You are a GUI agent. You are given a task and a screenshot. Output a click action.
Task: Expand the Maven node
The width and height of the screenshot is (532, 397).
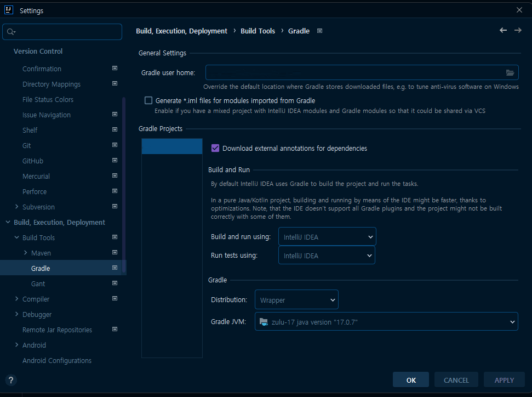tap(25, 253)
